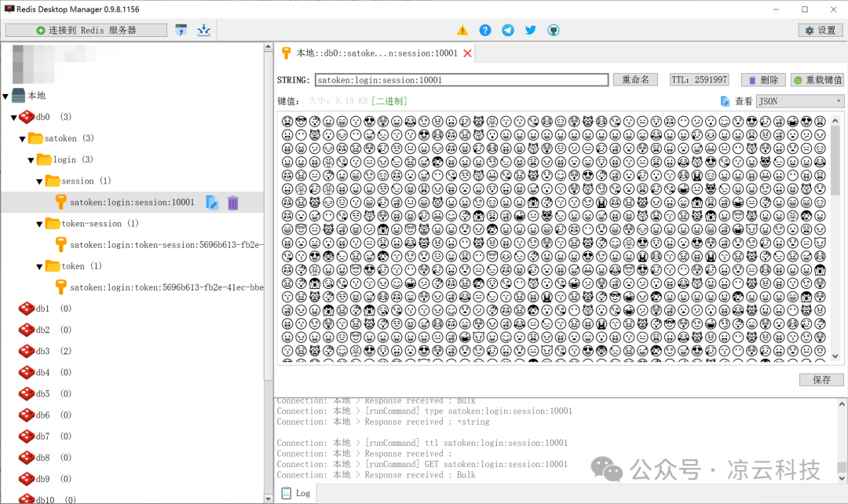Screen dimensions: 848x504
Task: Click the purple trash icon beside session:10001
Action: tap(233, 203)
